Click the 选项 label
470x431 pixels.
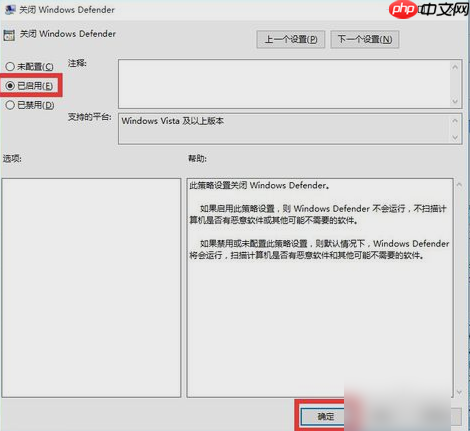pos(12,158)
